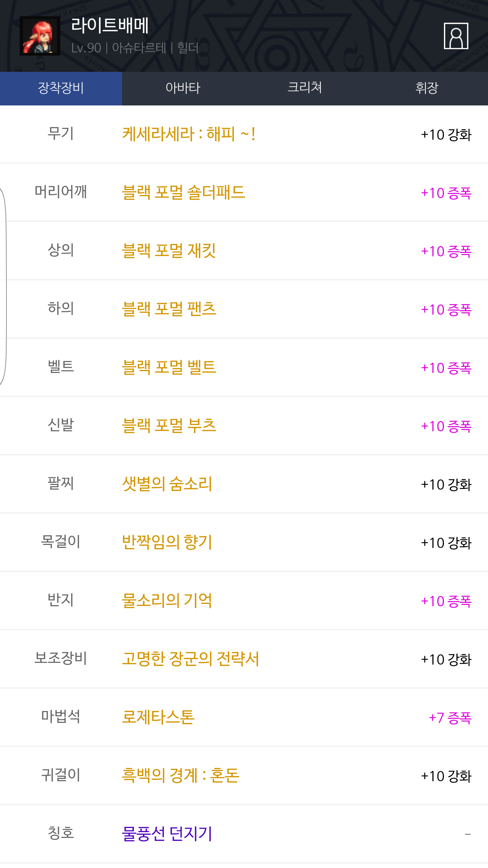Select the 블랙 포멀 팬츠 item
The width and height of the screenshot is (488, 868).
point(169,309)
